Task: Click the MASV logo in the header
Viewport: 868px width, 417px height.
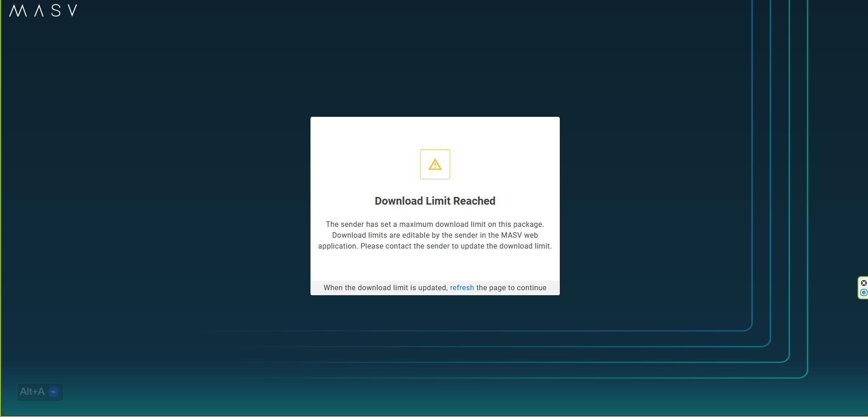Action: pyautogui.click(x=43, y=10)
